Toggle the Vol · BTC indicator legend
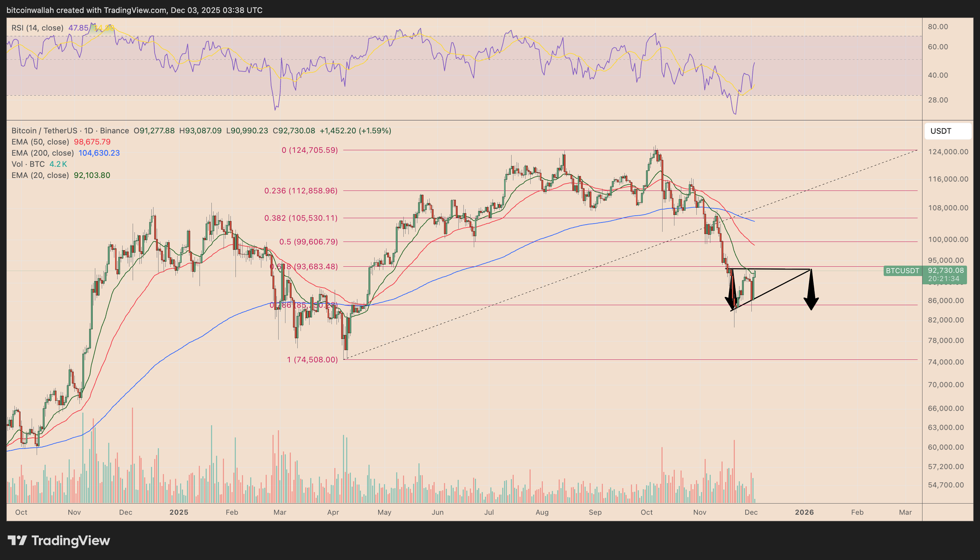The height and width of the screenshot is (560, 980). pos(28,164)
